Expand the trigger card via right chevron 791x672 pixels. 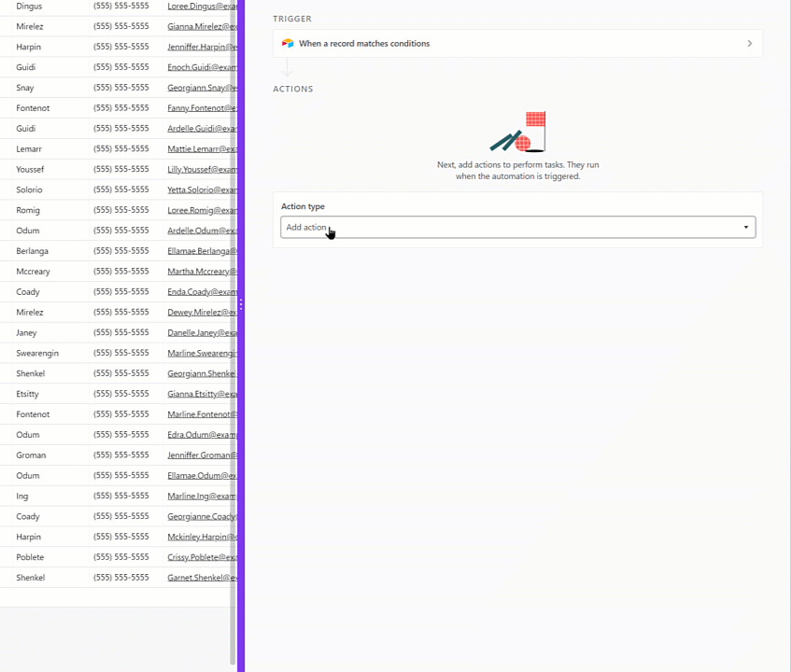pyautogui.click(x=747, y=43)
